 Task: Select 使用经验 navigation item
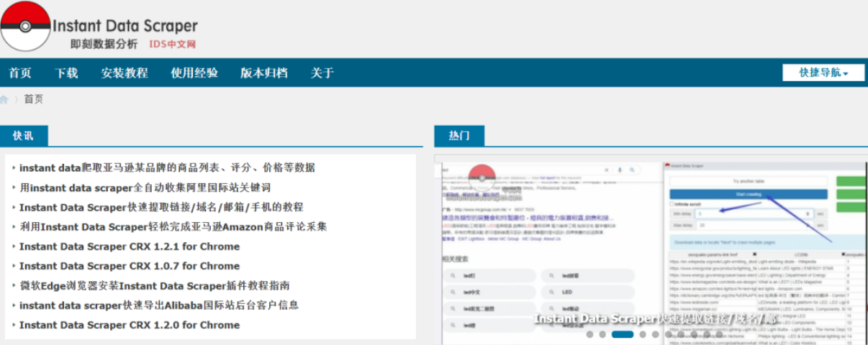[x=194, y=73]
